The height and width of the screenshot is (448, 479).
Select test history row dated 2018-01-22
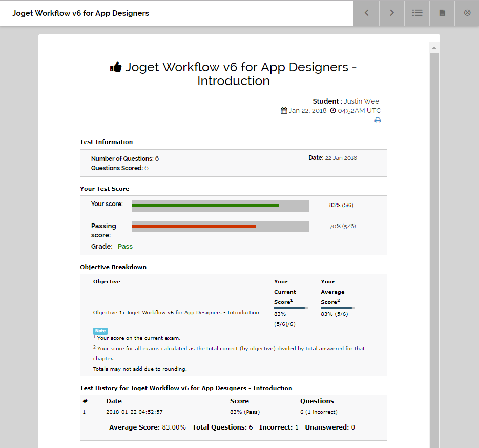point(234,412)
